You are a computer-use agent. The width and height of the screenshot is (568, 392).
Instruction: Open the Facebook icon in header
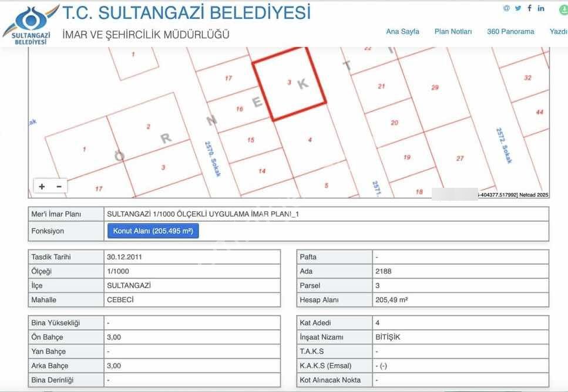530,8
